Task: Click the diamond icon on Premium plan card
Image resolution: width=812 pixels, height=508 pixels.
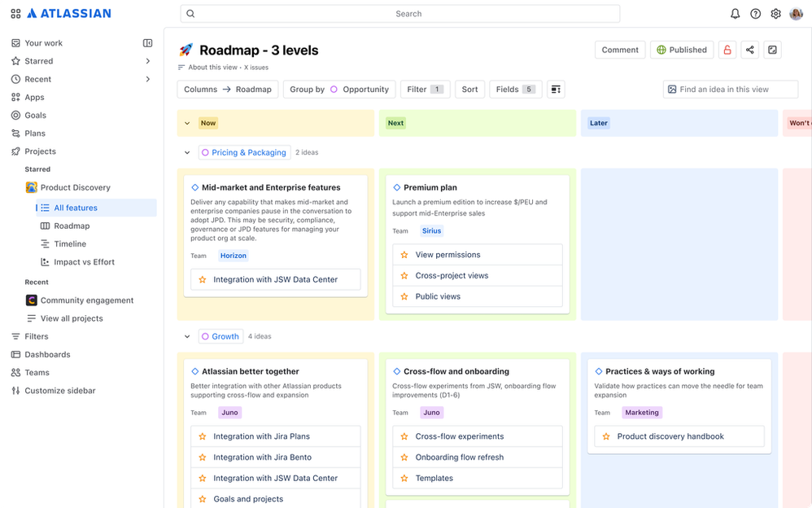Action: 397,187
